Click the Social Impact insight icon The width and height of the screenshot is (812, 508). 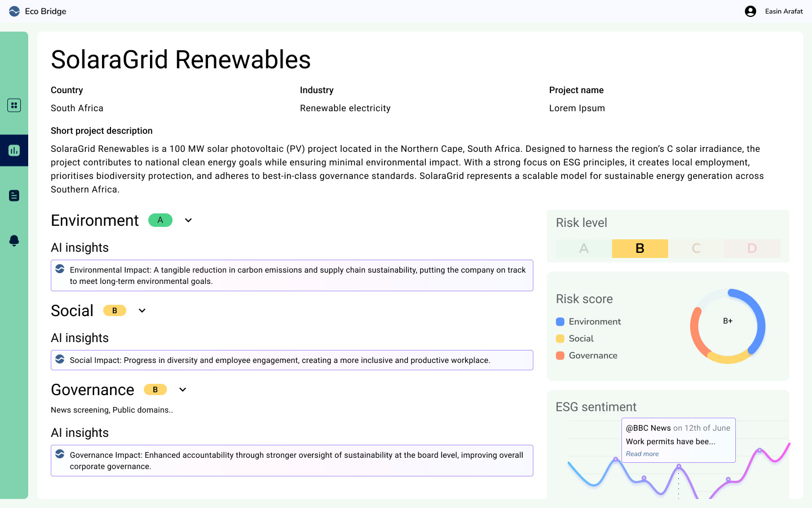(x=60, y=359)
